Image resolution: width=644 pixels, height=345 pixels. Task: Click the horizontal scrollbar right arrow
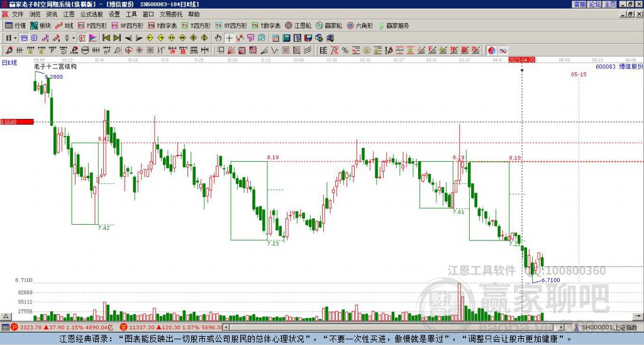(562, 327)
